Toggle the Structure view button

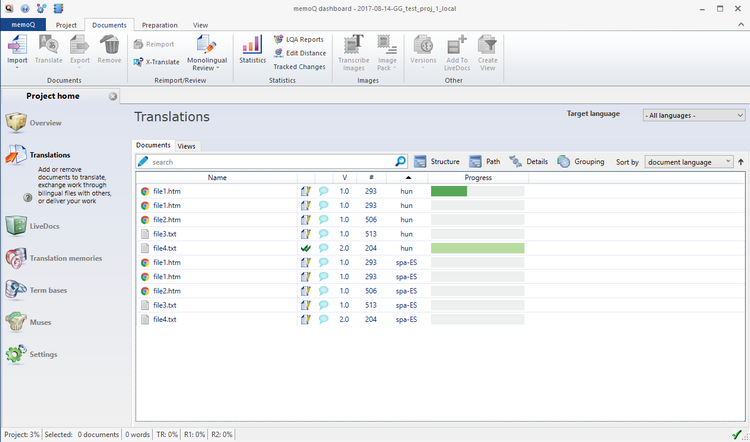(437, 161)
